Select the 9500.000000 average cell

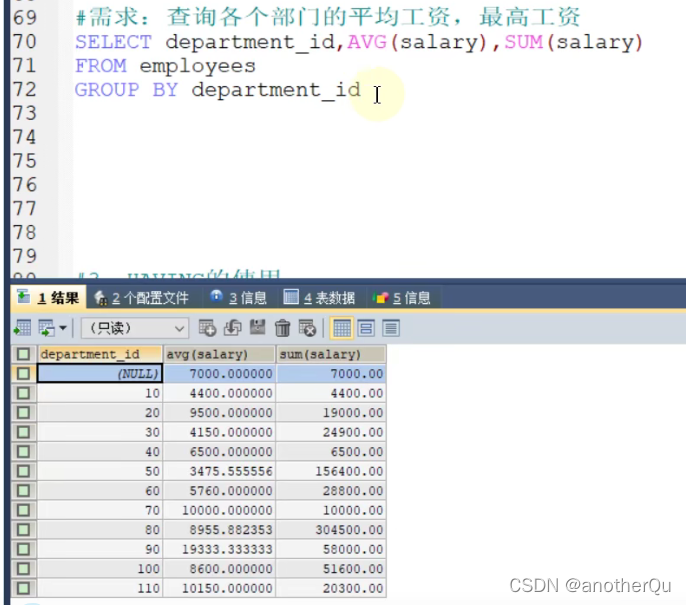(x=220, y=413)
